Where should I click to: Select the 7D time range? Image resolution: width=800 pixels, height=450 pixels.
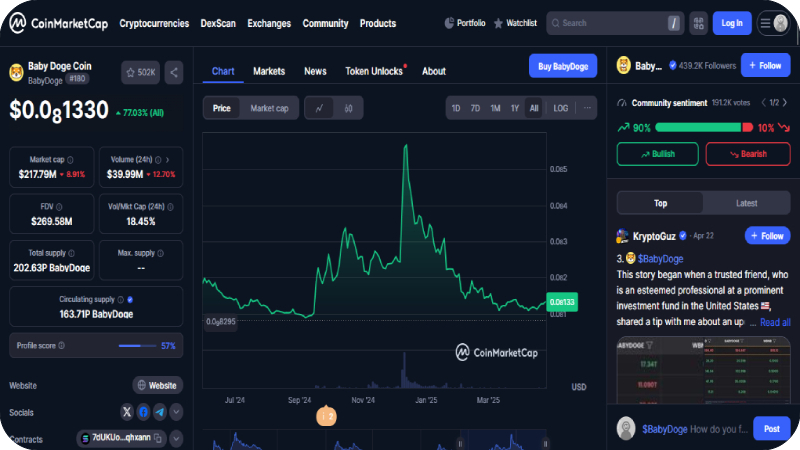coord(475,108)
